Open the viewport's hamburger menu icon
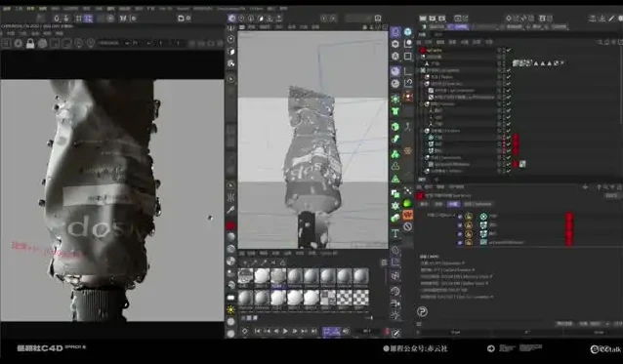Screen dimensions: 623x364 pyautogui.click(x=241, y=27)
